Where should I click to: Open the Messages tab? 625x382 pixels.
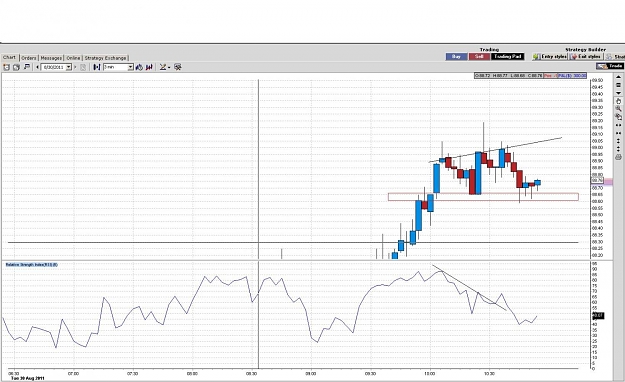click(51, 58)
